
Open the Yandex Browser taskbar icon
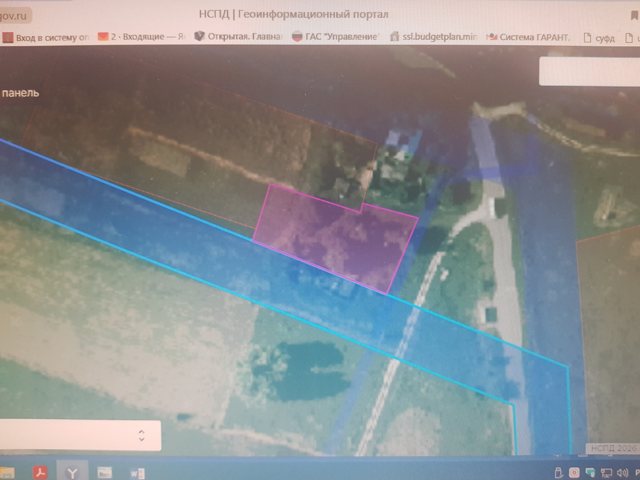[72, 472]
